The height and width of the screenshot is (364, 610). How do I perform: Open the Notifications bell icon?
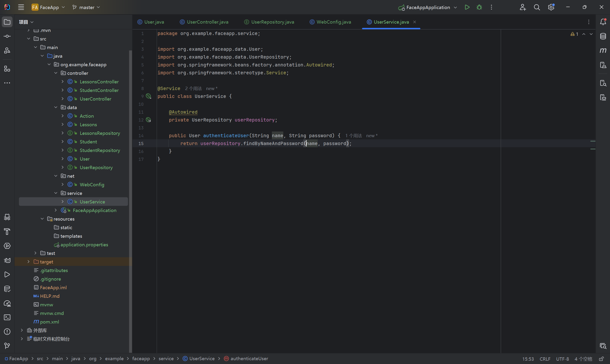603,22
